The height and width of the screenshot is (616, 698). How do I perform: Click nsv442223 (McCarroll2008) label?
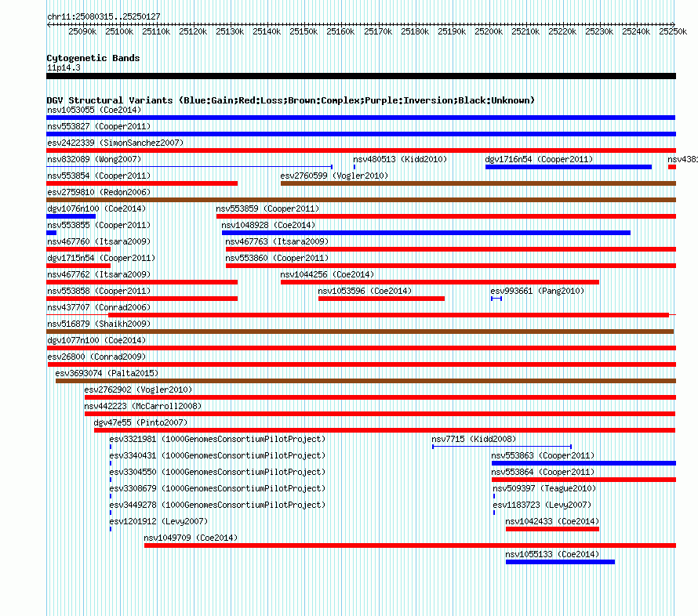click(143, 406)
